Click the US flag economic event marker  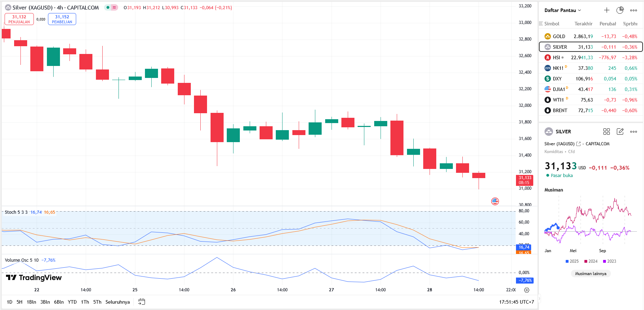pyautogui.click(x=495, y=201)
